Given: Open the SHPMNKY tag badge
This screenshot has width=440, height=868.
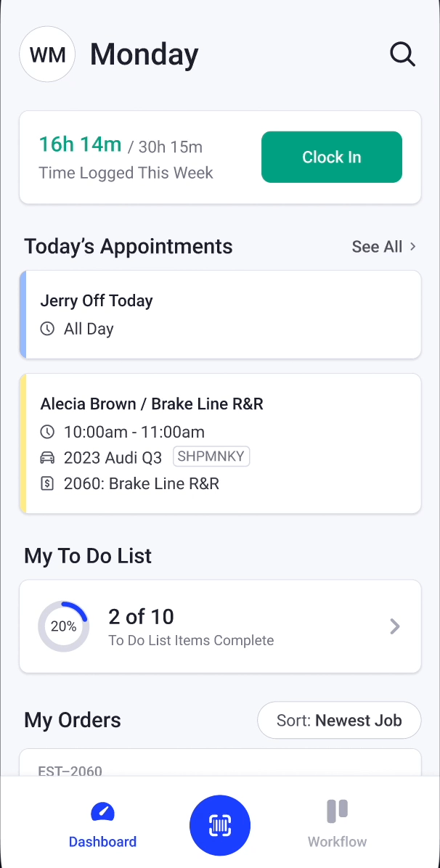Looking at the screenshot, I should click(x=211, y=456).
